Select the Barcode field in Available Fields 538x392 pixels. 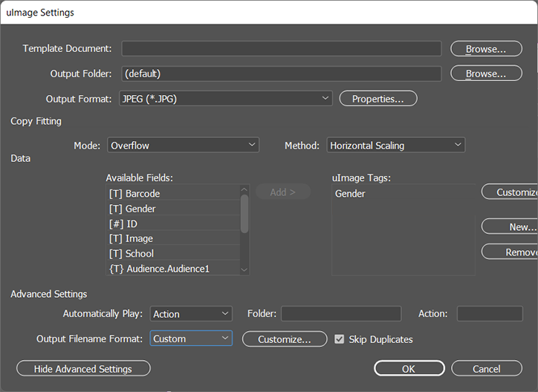174,193
